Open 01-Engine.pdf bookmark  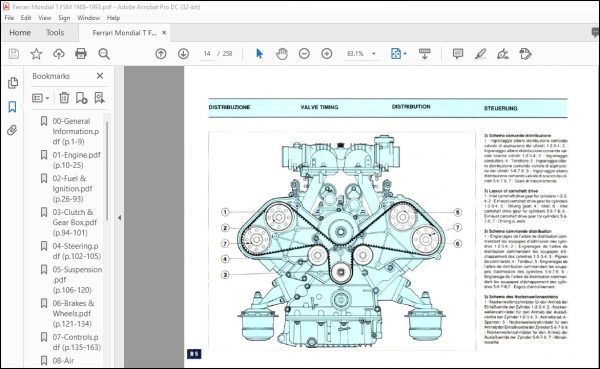tap(77, 160)
